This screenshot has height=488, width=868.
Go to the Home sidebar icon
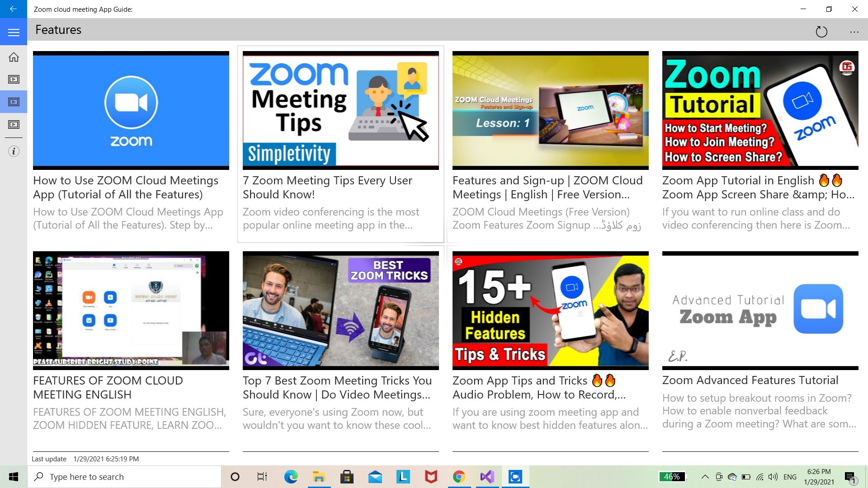click(x=14, y=57)
